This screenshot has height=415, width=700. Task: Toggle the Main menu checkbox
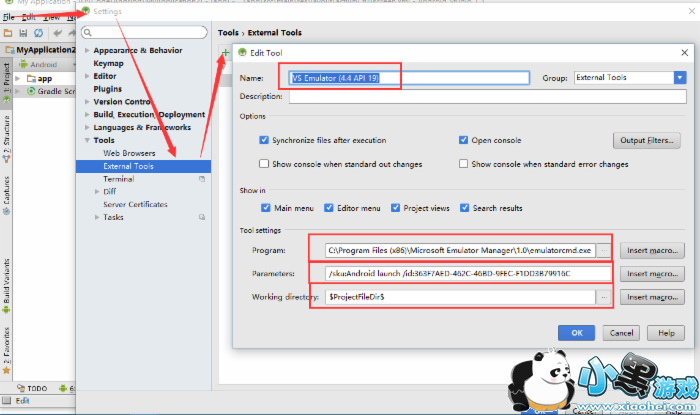[x=266, y=208]
